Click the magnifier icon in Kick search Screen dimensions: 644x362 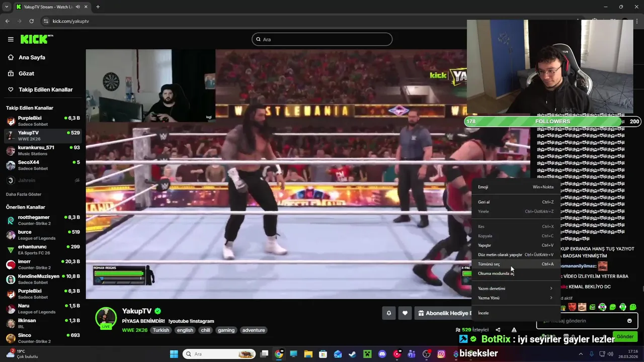(259, 39)
